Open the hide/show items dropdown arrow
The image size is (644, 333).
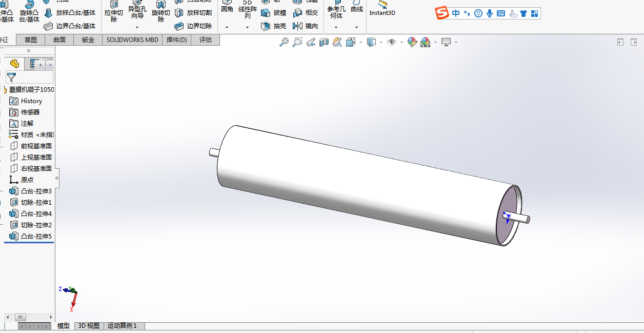click(401, 43)
